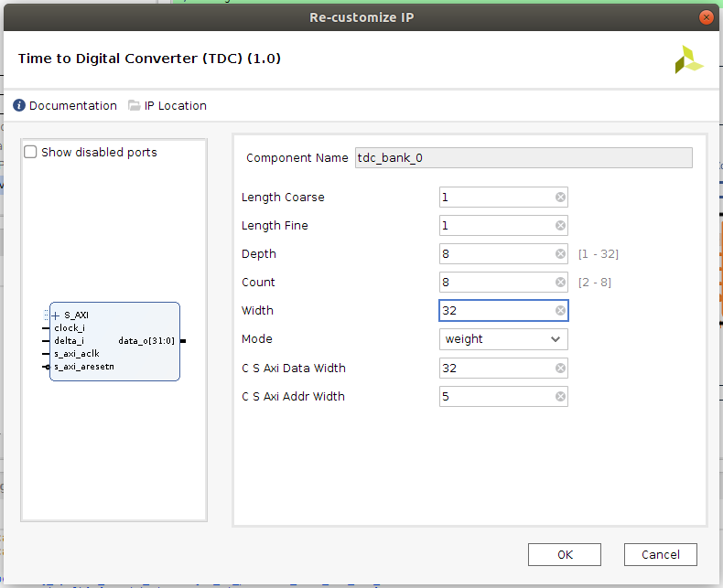Click in the Component Name field
Viewport: 723px width, 588px height.
pos(522,157)
